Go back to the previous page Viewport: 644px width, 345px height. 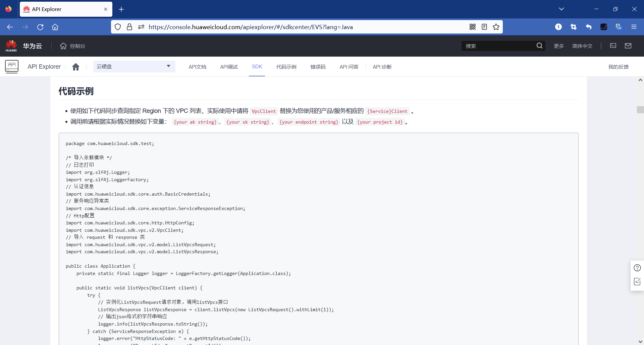coord(10,27)
